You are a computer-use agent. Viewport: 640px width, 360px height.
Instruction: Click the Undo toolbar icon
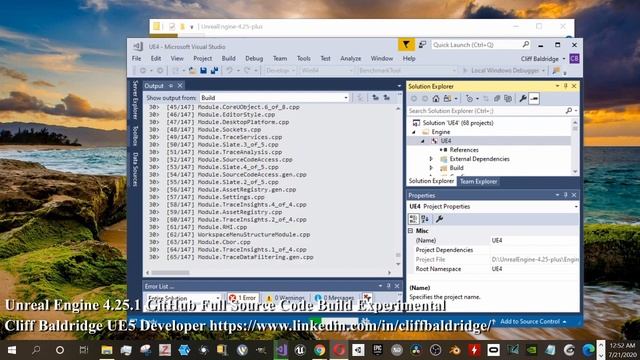[x=229, y=71]
